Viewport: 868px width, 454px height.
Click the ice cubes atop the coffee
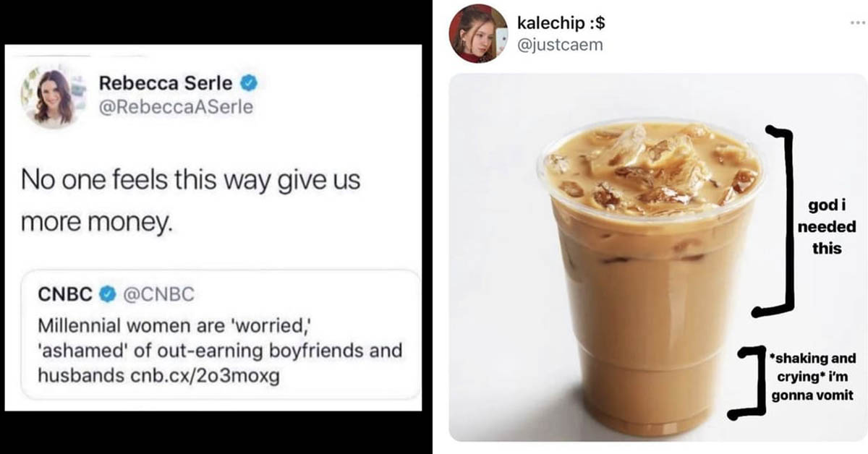point(655,168)
